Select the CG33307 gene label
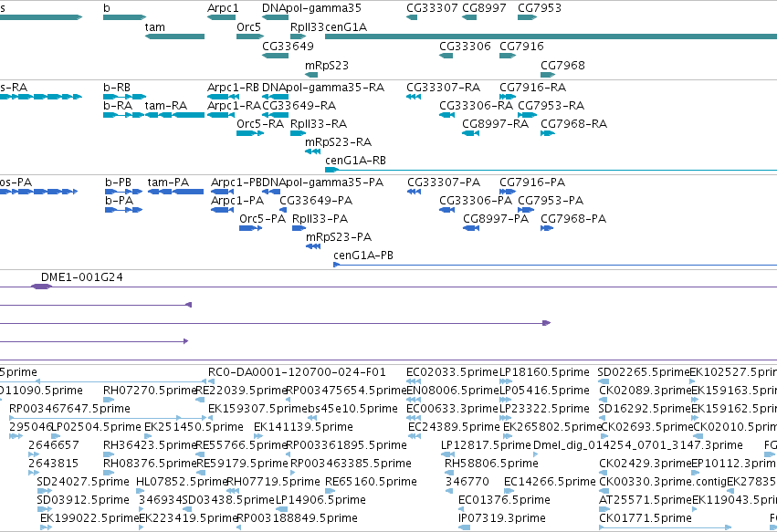Screen dimensions: 777x532 click(432, 8)
